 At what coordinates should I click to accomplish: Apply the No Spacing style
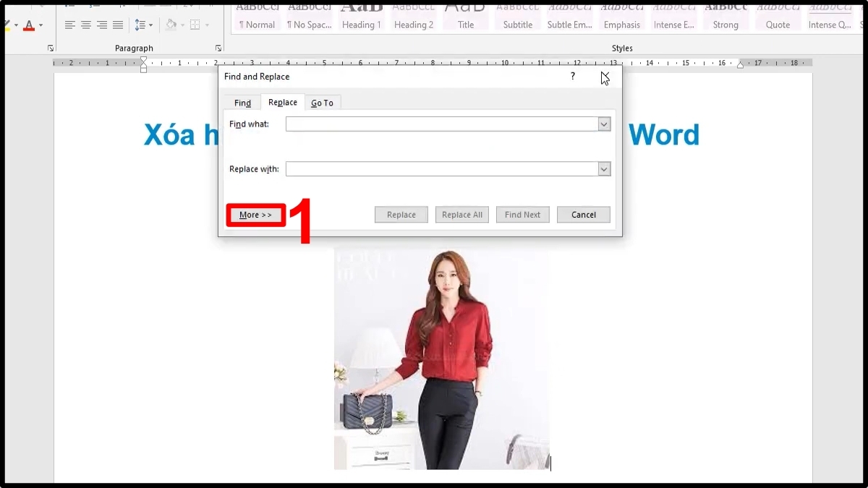pos(309,17)
